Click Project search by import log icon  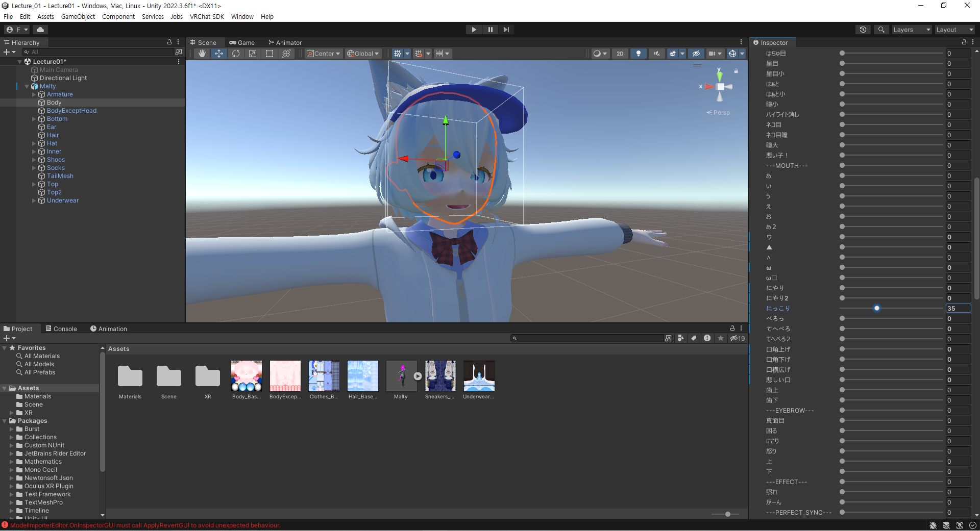[x=707, y=338]
